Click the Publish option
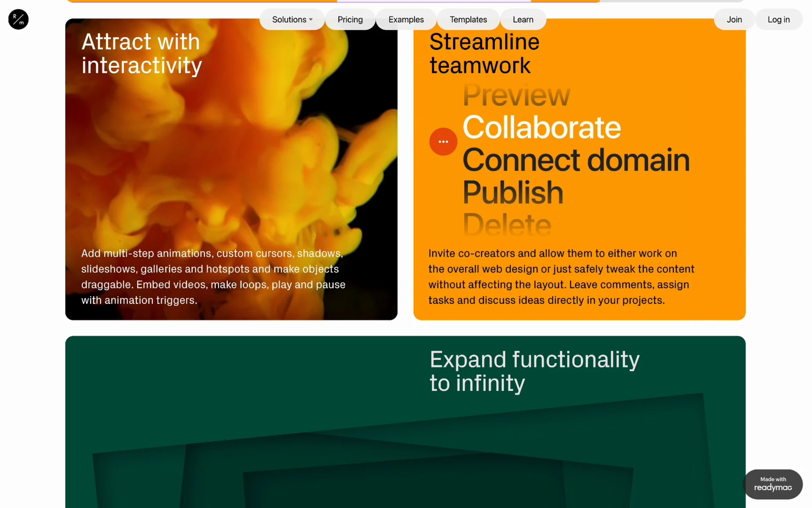The height and width of the screenshot is (508, 812). [513, 193]
